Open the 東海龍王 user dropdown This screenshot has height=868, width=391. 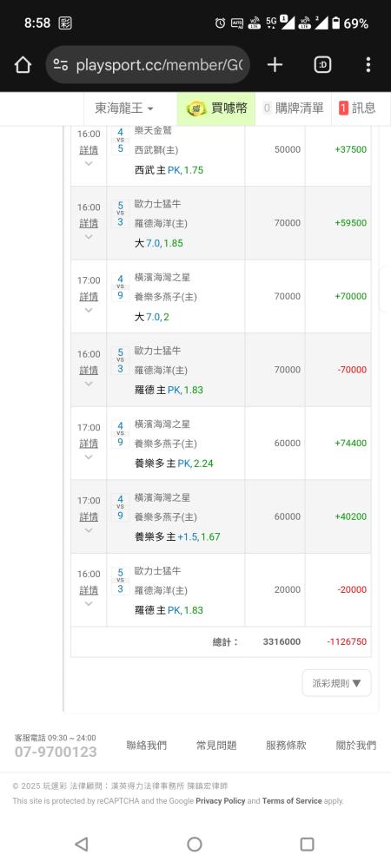[x=124, y=108]
